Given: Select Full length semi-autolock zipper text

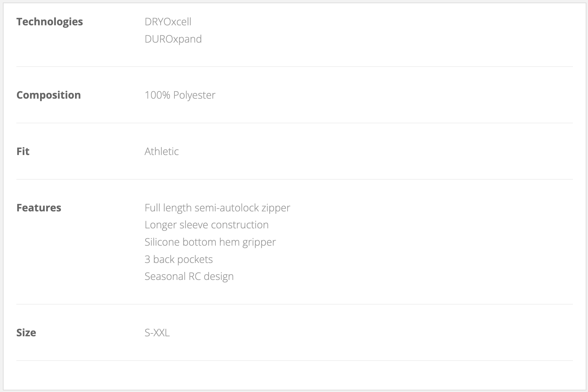Looking at the screenshot, I should (217, 208).
